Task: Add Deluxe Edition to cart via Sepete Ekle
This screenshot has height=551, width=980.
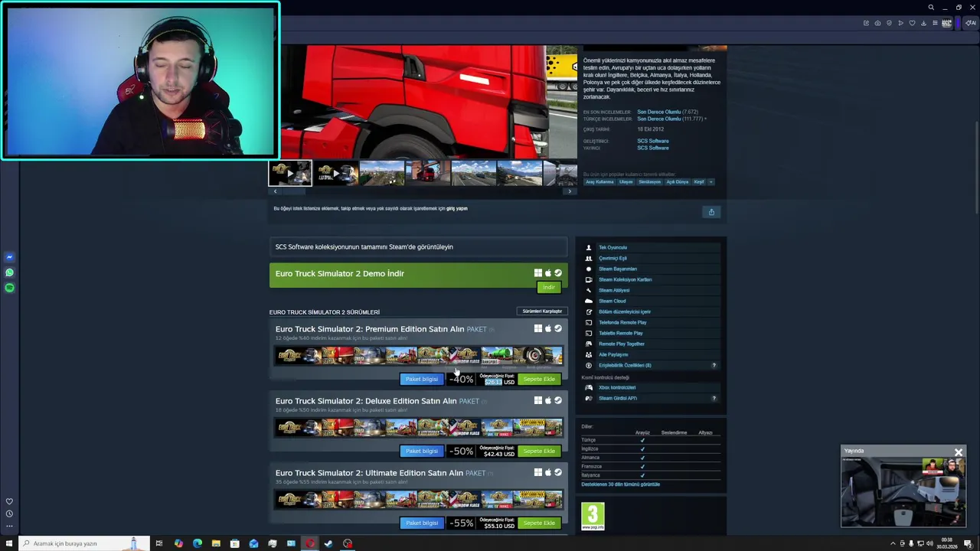Action: [539, 451]
